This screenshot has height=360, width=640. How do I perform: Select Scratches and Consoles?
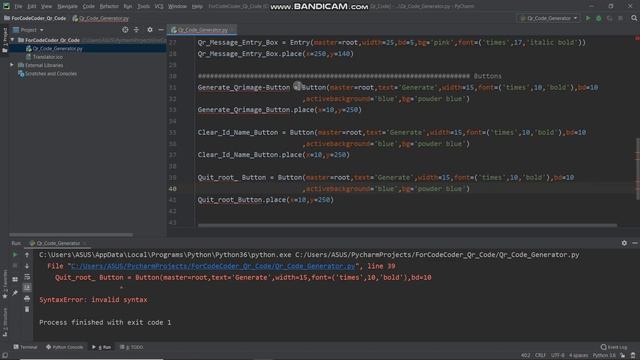click(x=51, y=73)
